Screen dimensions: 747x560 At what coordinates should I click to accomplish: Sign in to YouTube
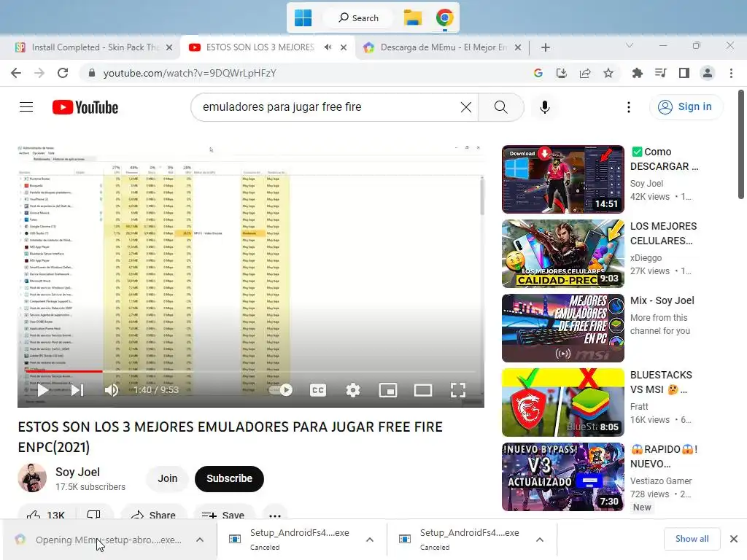(686, 106)
